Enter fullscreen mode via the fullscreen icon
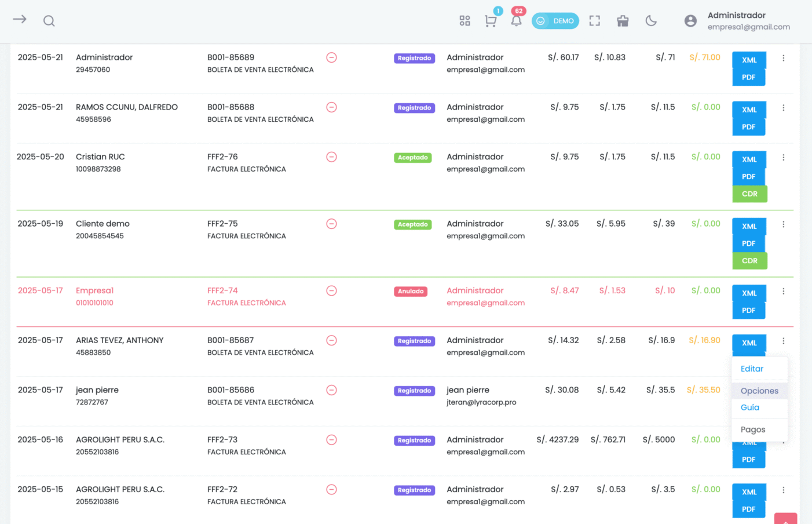 [x=594, y=21]
